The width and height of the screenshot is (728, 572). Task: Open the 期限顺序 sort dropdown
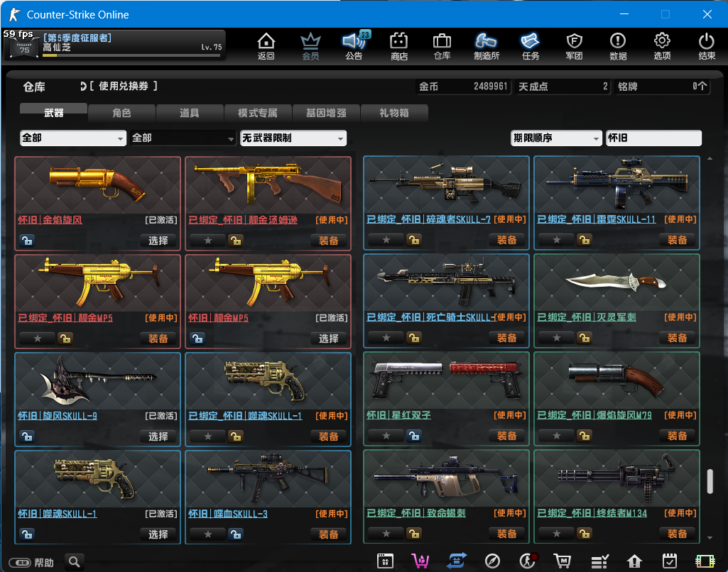tap(556, 138)
